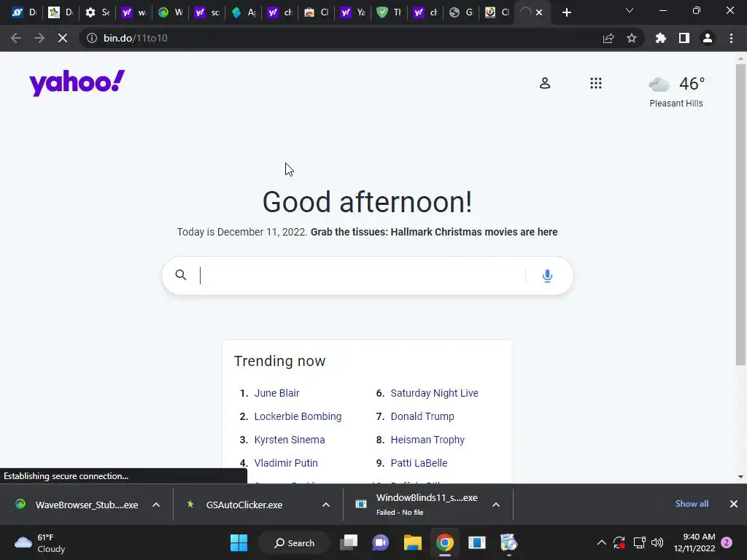Screen dimensions: 747x560
Task: Open a new browser tab
Action: click(x=566, y=12)
